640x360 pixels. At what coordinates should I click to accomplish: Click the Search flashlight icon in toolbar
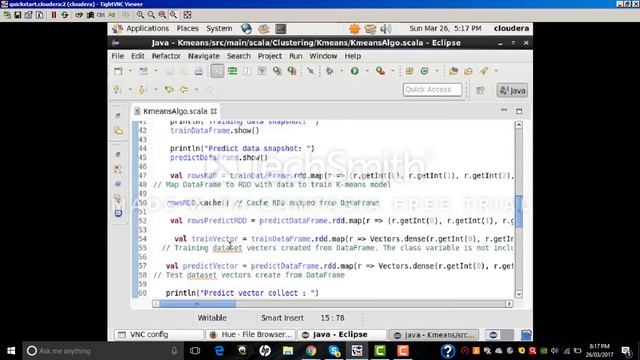coord(484,71)
